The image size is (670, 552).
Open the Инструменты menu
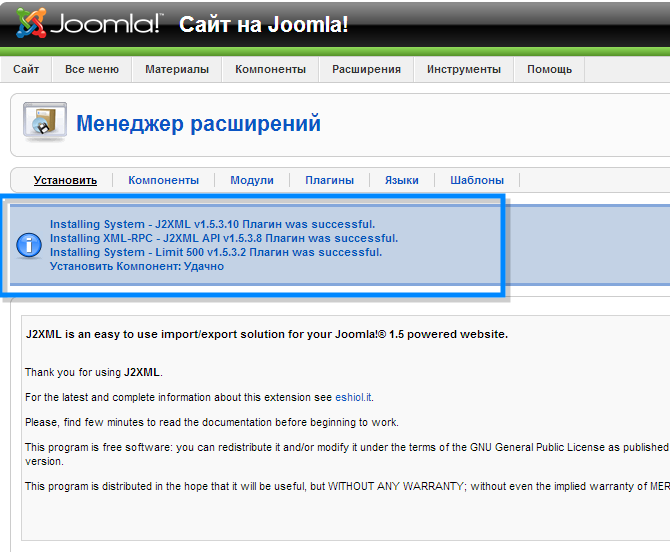click(x=463, y=69)
